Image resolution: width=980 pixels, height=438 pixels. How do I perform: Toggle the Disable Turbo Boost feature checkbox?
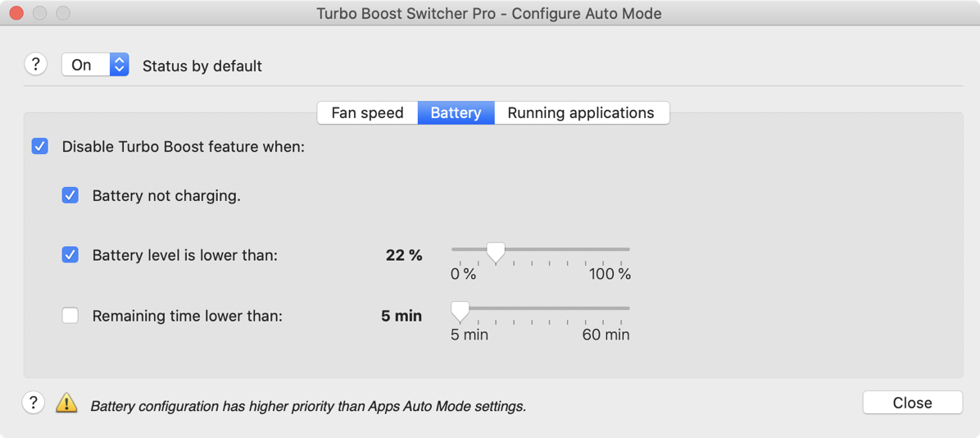40,147
